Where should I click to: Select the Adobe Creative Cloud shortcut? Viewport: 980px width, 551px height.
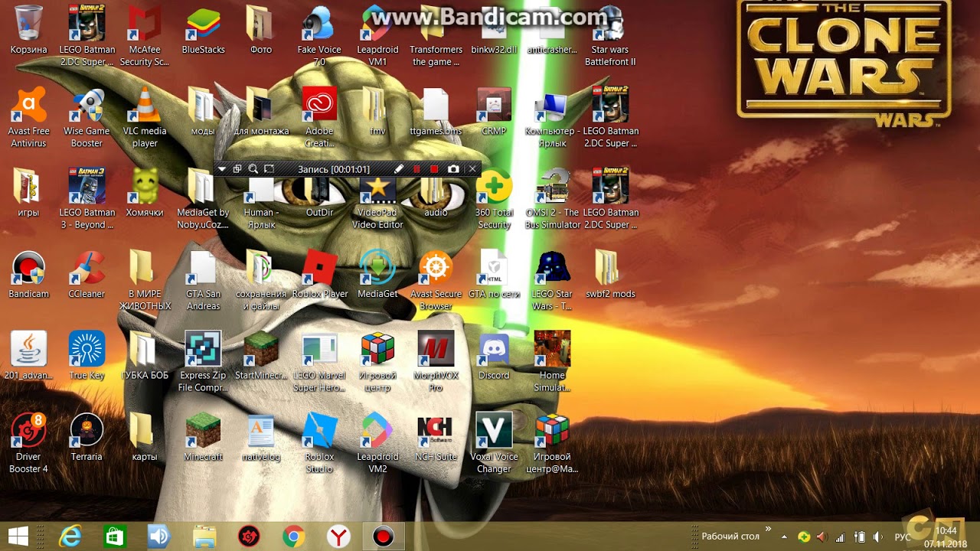pyautogui.click(x=319, y=117)
